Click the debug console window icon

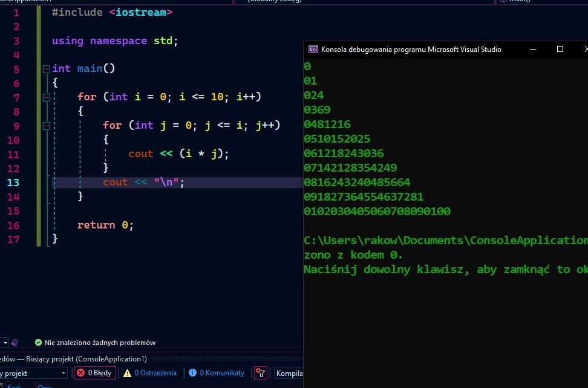click(x=313, y=50)
